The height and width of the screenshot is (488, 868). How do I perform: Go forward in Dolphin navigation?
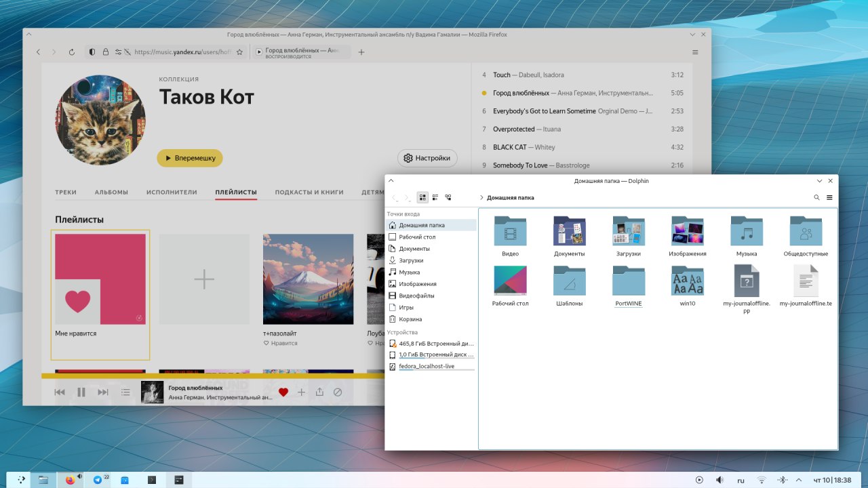(407, 197)
